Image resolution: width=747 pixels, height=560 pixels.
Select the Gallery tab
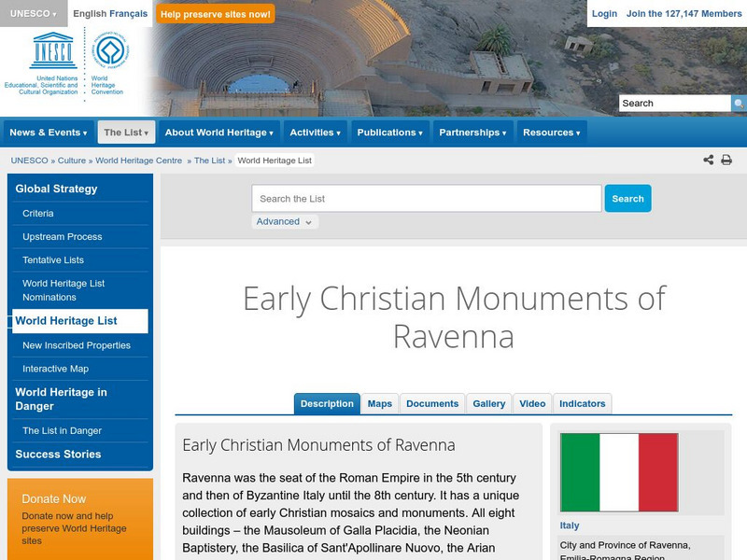point(488,404)
